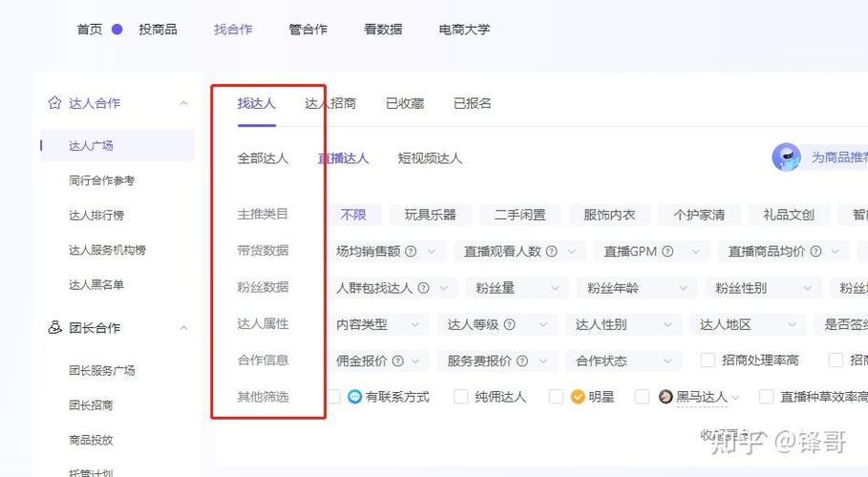Tick the 招商处理率高 checkbox
The height and width of the screenshot is (477, 868).
(708, 361)
